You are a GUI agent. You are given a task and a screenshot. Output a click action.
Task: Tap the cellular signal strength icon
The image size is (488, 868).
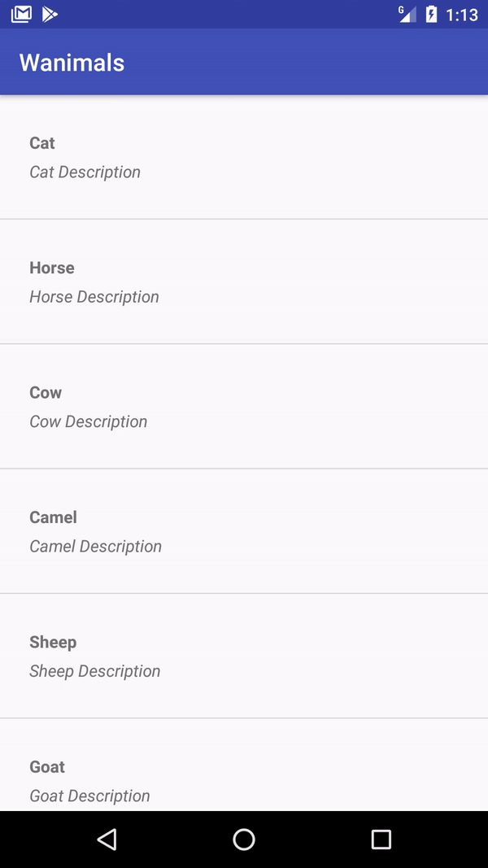tap(408, 14)
